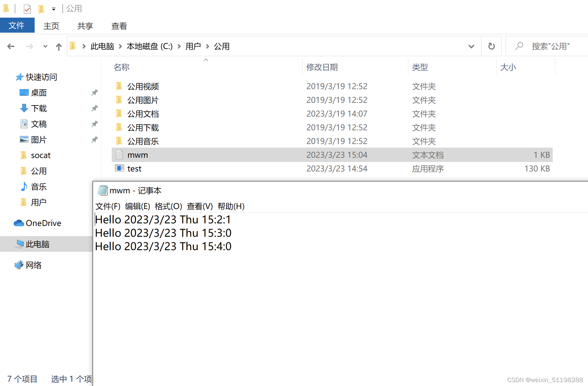Viewport: 588px width, 386px height.
Task: Open the recent locations dropdown arrow
Action: pos(45,46)
